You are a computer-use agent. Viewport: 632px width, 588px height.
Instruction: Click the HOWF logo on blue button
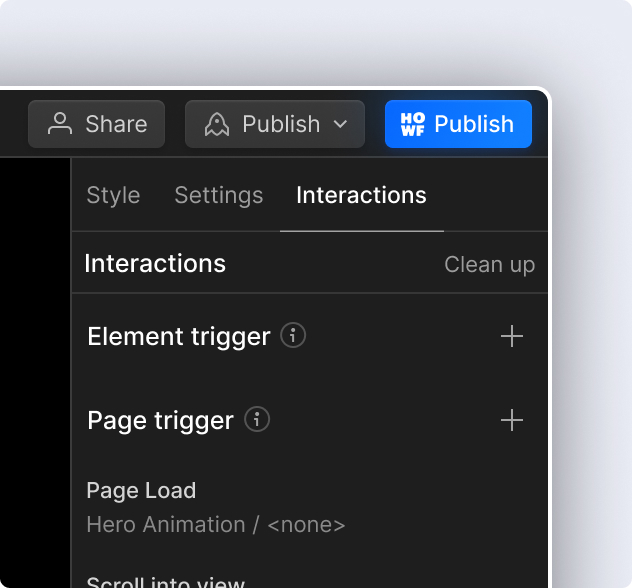pos(412,124)
